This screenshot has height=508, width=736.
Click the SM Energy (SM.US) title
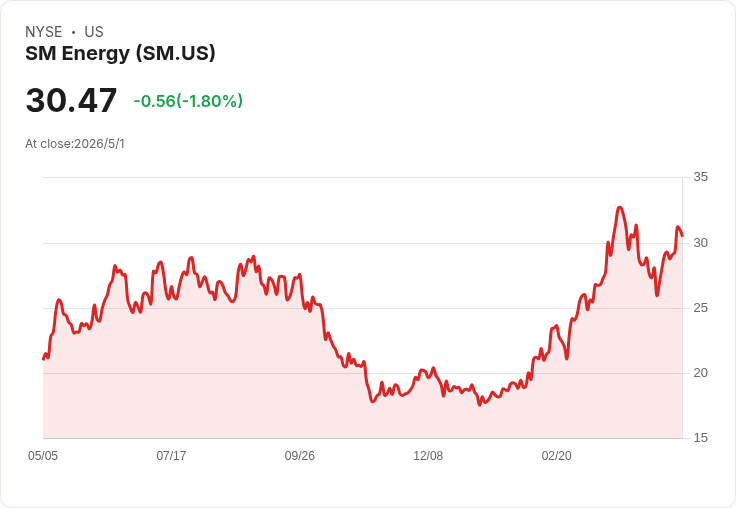pyautogui.click(x=120, y=54)
